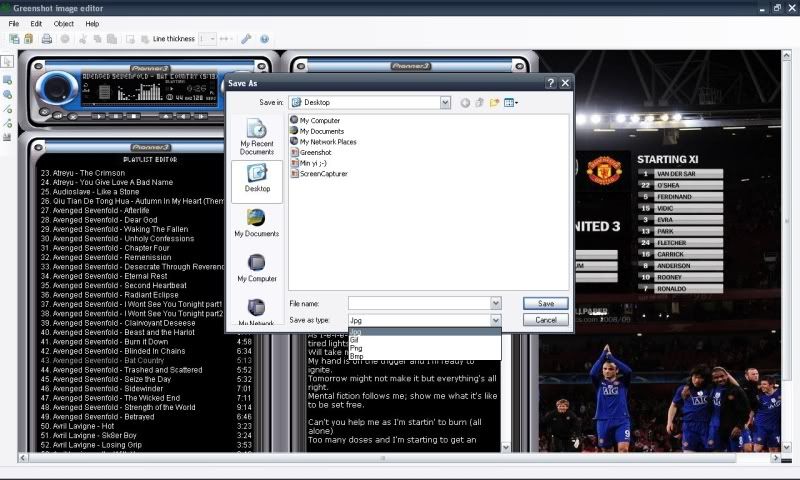Select My Computer in the places bar
The width and height of the screenshot is (800, 480).
(257, 268)
